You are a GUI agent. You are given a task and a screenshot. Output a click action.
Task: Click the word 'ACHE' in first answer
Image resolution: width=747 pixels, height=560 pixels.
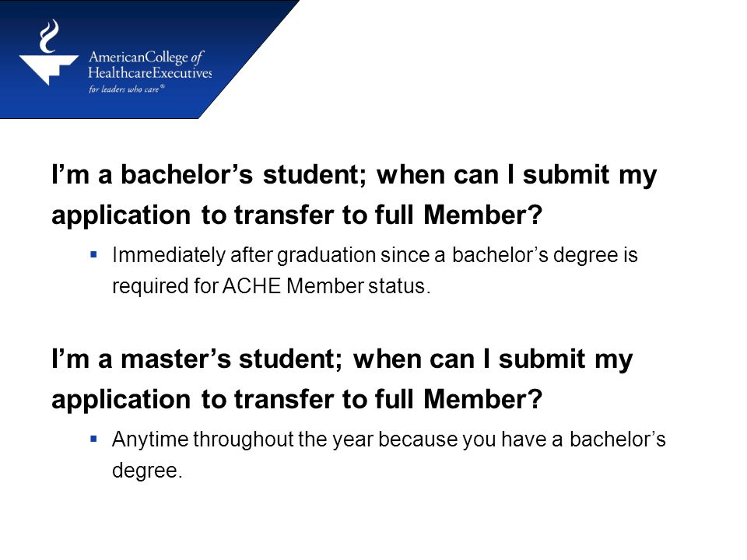pyautogui.click(x=251, y=286)
